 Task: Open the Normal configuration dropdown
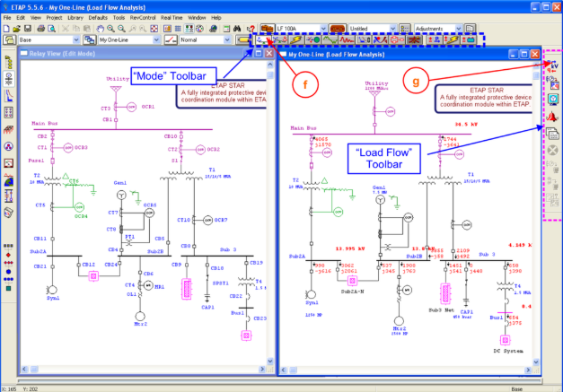coord(227,39)
